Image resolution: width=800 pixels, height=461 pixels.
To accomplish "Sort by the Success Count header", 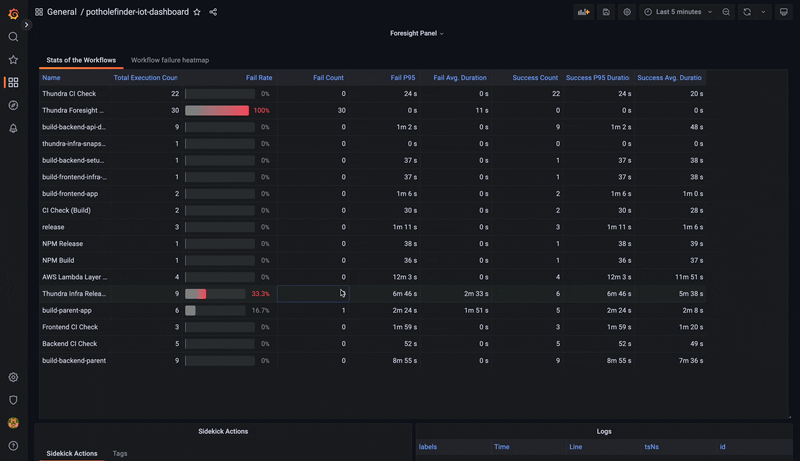I will pyautogui.click(x=535, y=78).
